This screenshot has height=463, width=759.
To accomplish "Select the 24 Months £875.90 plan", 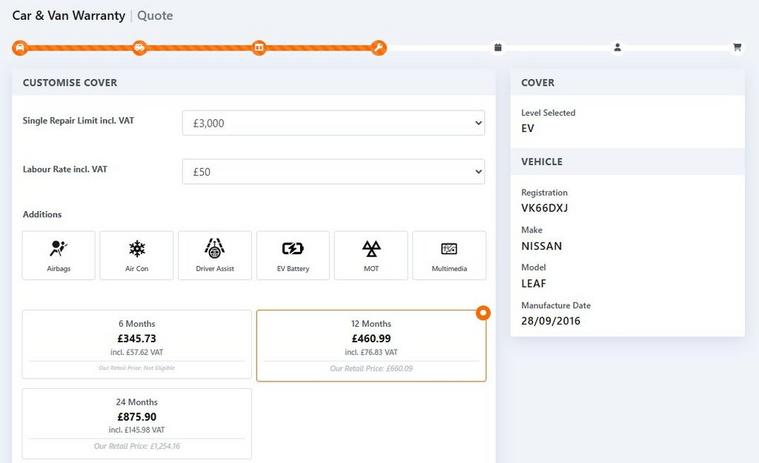I will pyautogui.click(x=137, y=423).
